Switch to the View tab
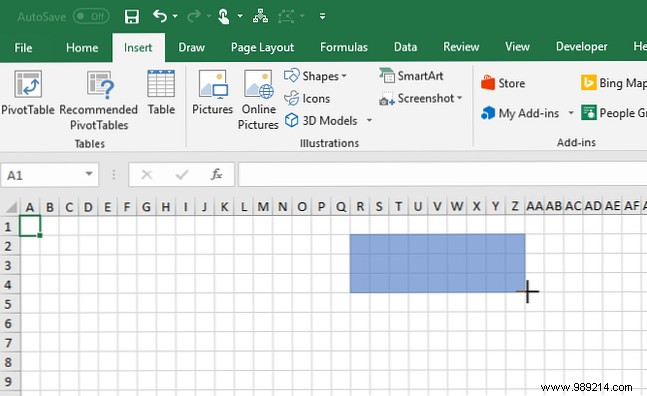 pos(517,47)
